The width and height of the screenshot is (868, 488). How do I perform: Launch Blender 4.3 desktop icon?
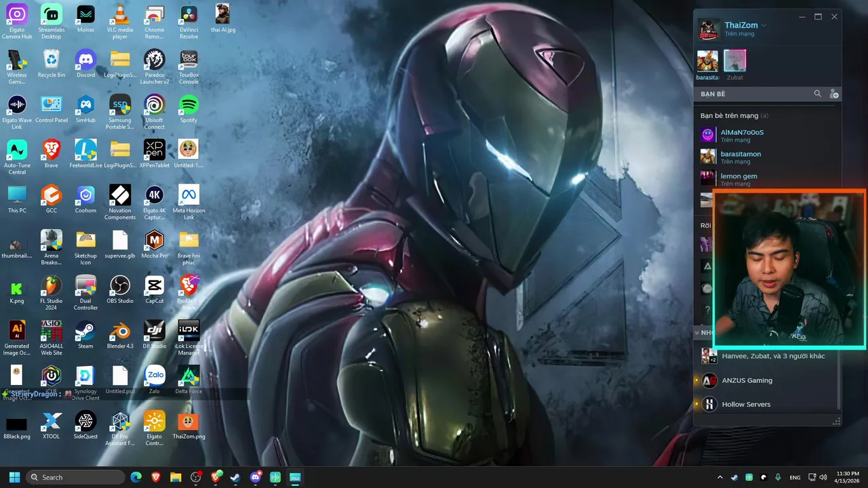coord(120,335)
